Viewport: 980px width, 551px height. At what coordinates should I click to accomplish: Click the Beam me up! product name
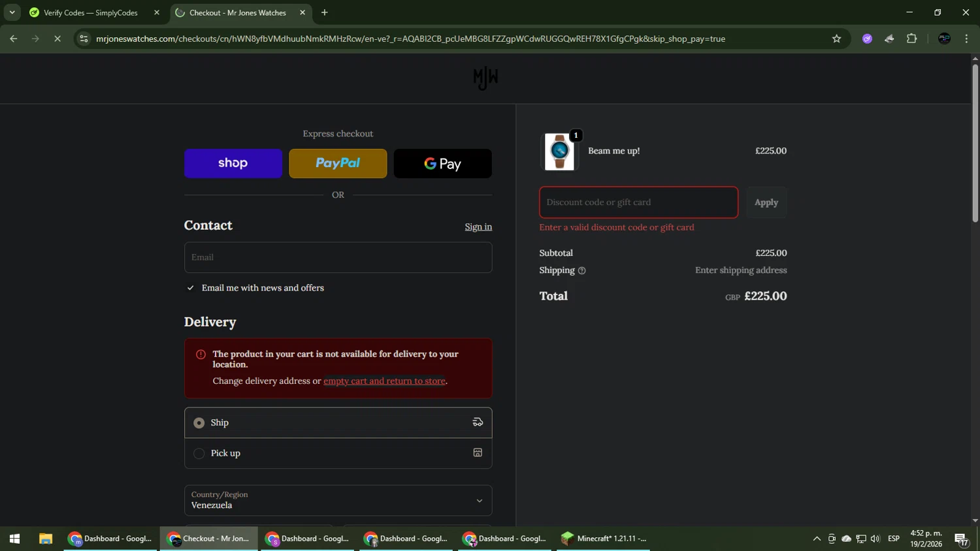pyautogui.click(x=613, y=151)
